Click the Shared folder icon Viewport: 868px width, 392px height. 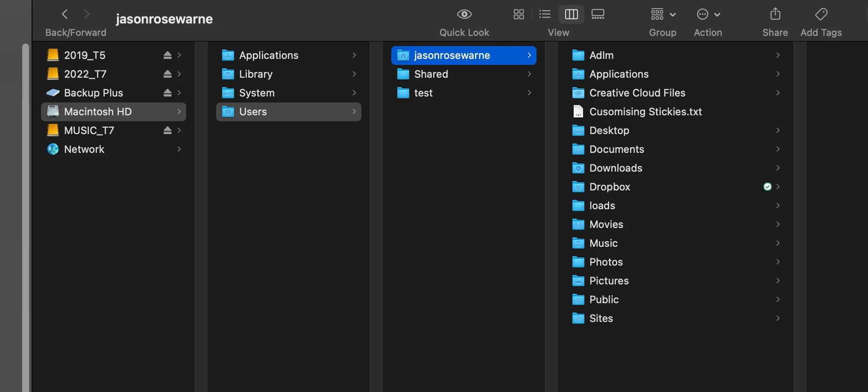pyautogui.click(x=403, y=74)
